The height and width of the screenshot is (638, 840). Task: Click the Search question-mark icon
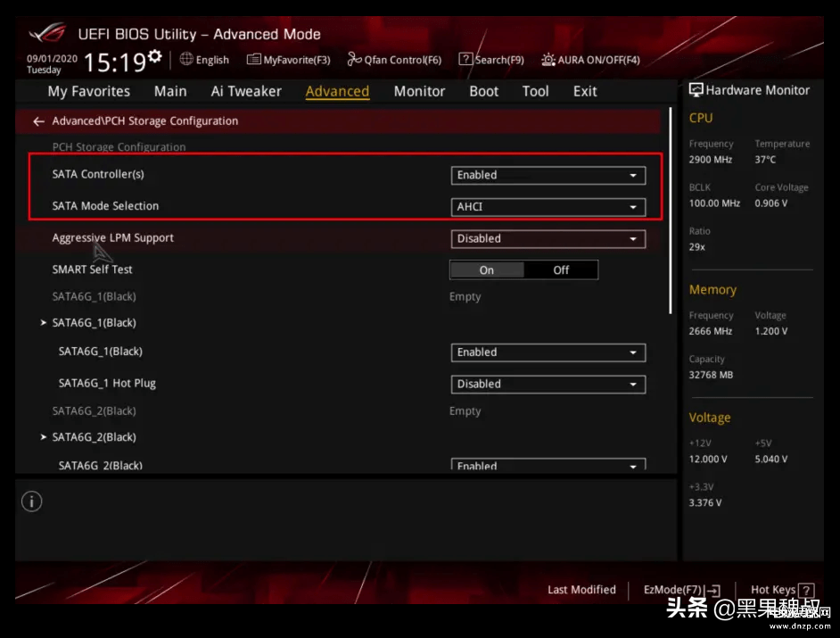coord(465,59)
